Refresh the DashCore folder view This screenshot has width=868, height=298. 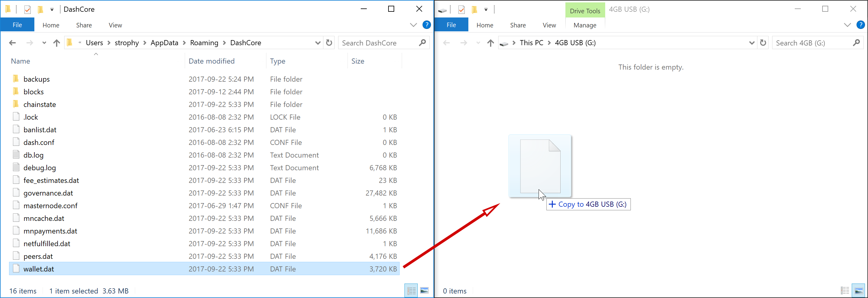pyautogui.click(x=329, y=43)
